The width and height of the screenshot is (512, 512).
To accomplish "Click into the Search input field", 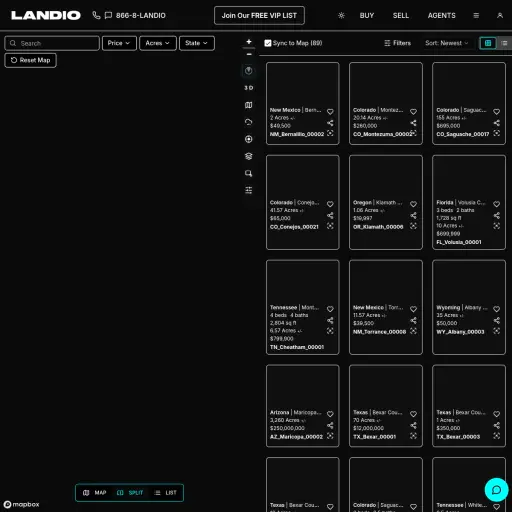I will pyautogui.click(x=52, y=43).
